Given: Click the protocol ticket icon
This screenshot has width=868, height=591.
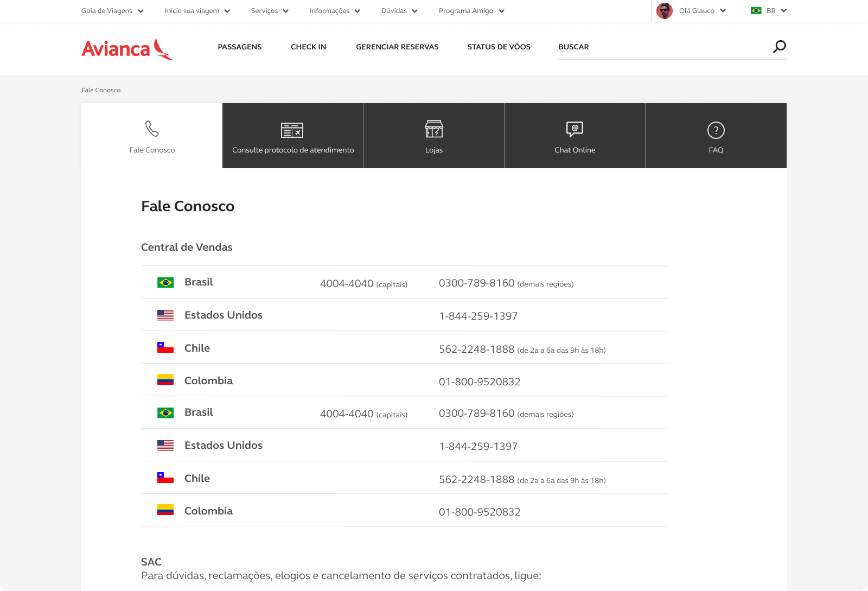Looking at the screenshot, I should click(x=292, y=130).
